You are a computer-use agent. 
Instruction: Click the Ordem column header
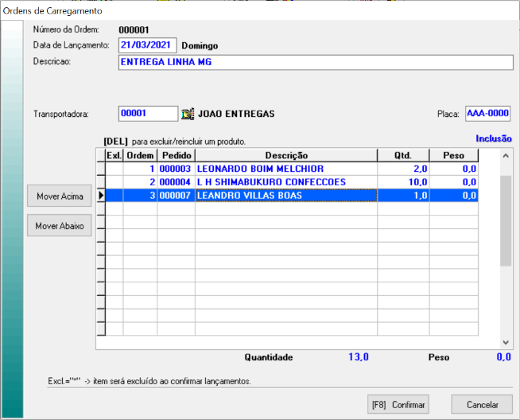pyautogui.click(x=140, y=156)
